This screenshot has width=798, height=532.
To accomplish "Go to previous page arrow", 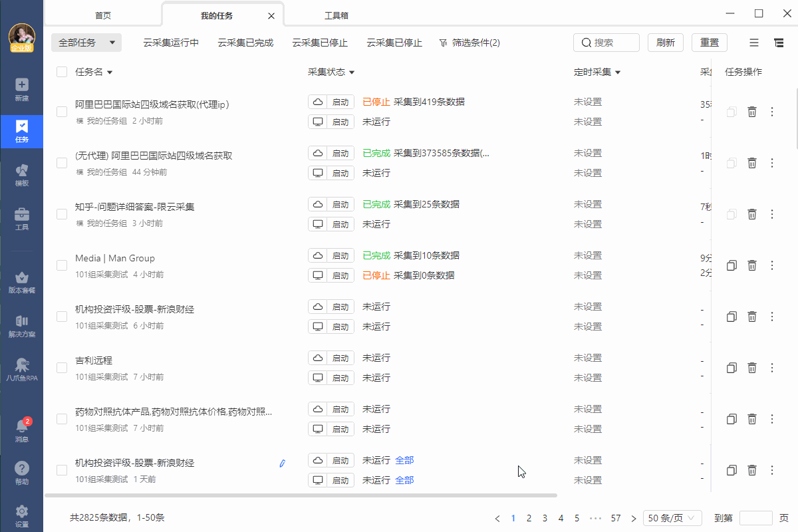I will [x=497, y=518].
